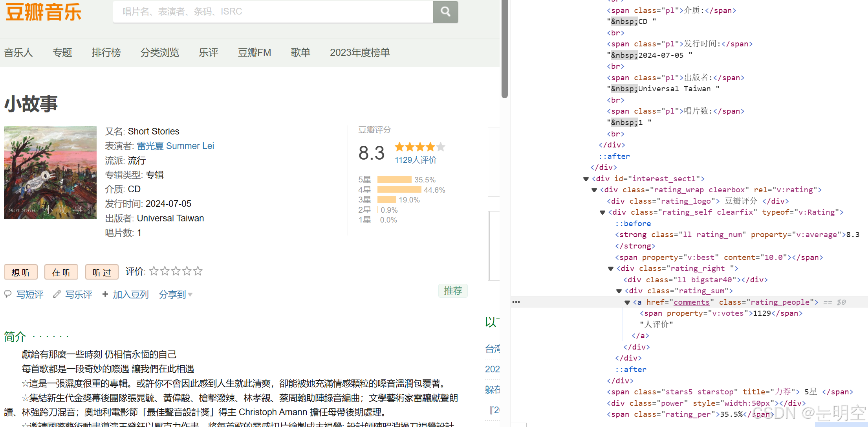868x427 pixels.
Task: Click the pencil icon beside 写乐评
Action: [57, 294]
